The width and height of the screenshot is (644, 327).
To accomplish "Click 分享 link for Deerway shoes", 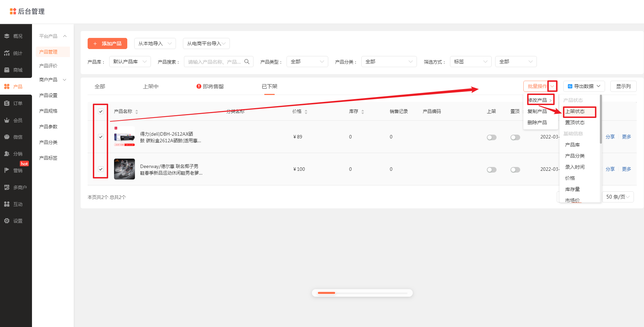I will click(x=610, y=169).
